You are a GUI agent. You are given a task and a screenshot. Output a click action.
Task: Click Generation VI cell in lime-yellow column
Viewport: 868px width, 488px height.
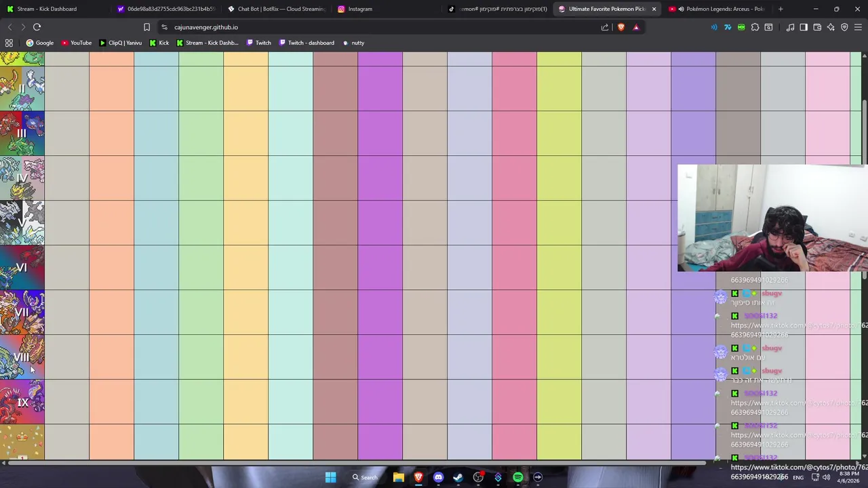pyautogui.click(x=559, y=268)
